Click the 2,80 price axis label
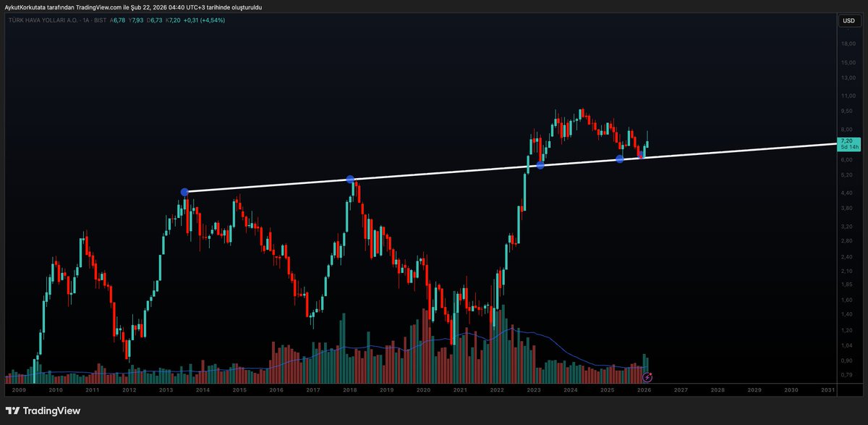868x425 pixels. tap(848, 240)
